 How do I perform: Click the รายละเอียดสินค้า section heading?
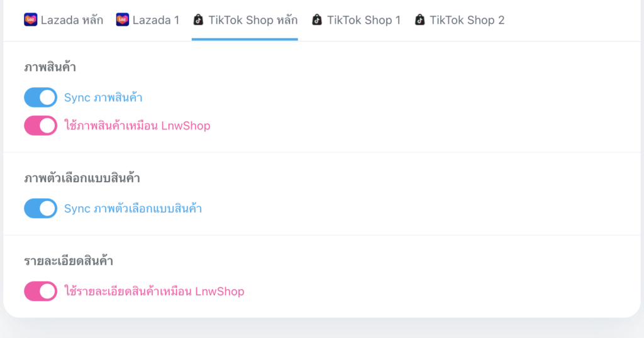coord(69,261)
